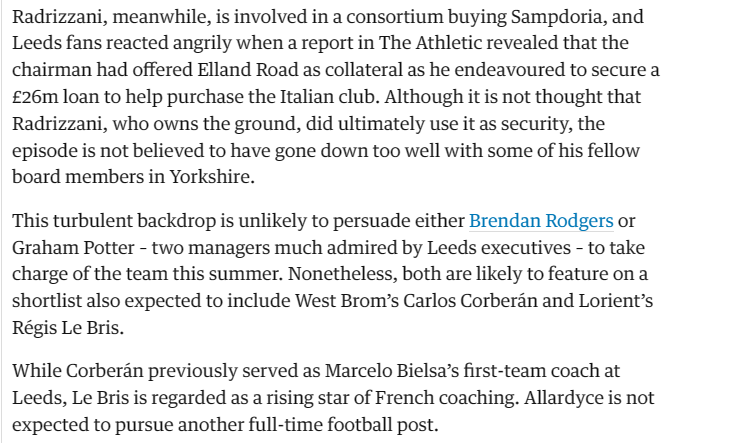737x443 pixels.
Task: Click the 'Elland Road' text
Action: [248, 70]
